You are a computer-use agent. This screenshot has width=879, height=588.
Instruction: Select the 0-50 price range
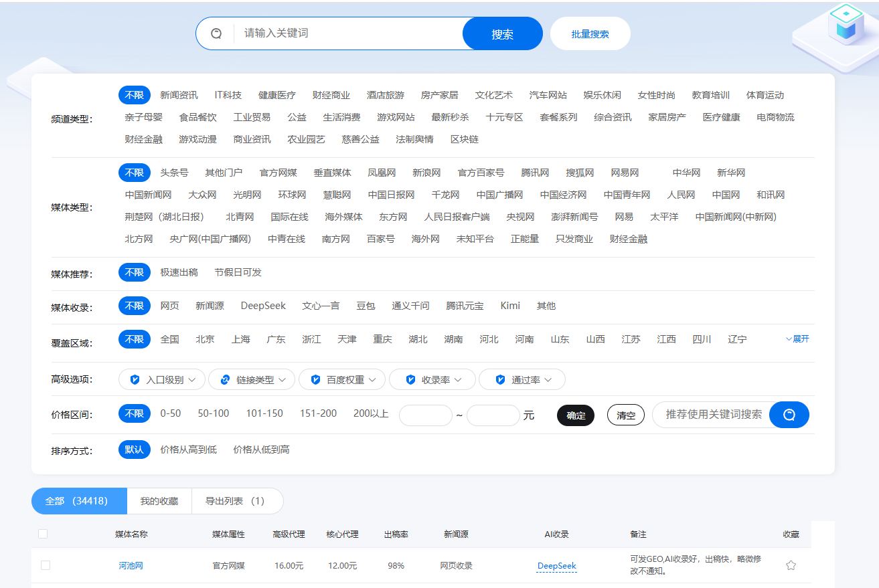coord(171,413)
